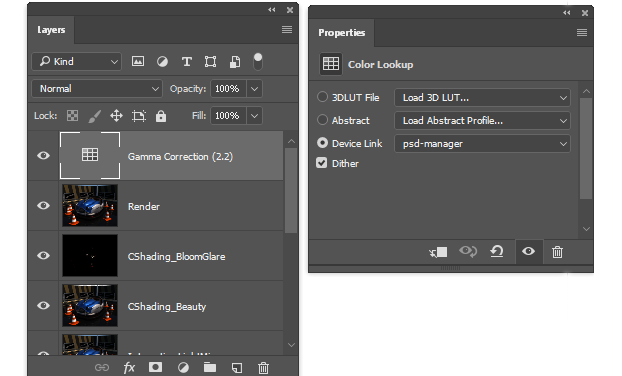Lock transparent pixels icon
The width and height of the screenshot is (622, 376).
(x=72, y=116)
